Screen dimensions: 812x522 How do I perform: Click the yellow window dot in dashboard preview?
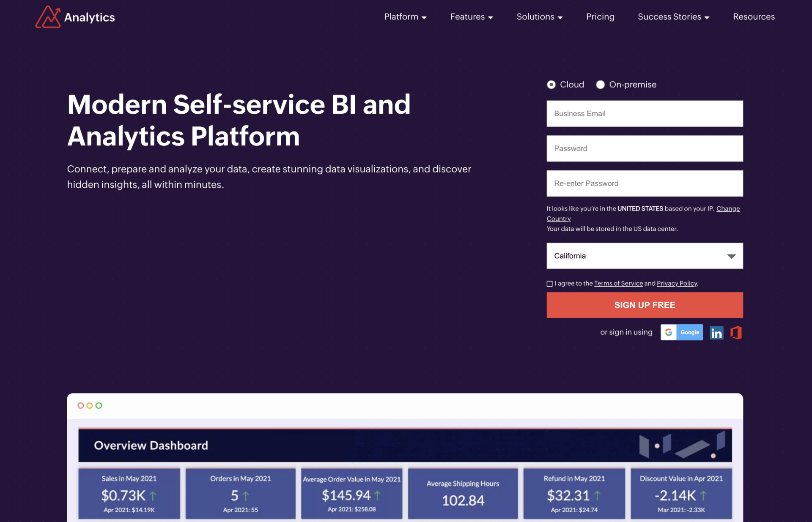(x=90, y=405)
